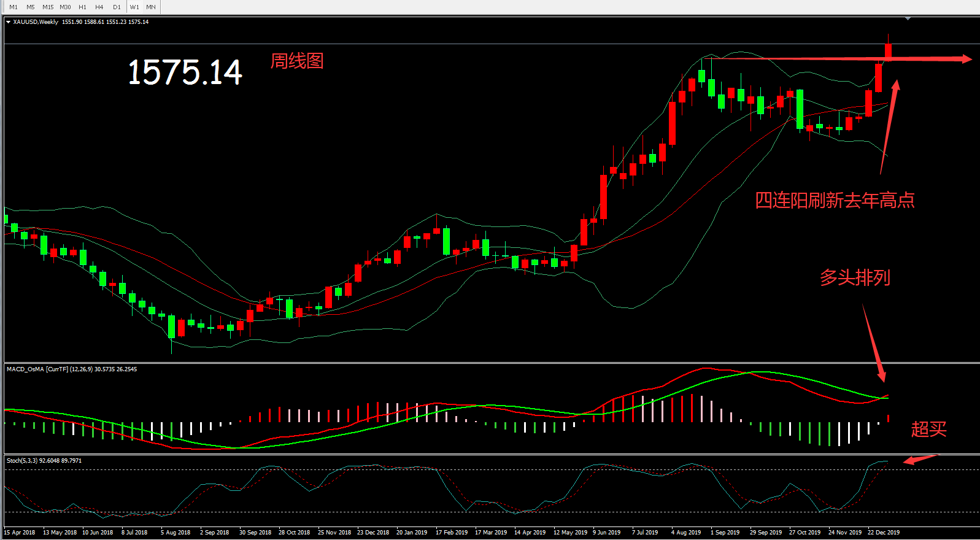Click the 30 Sep 2018 date label

tap(255, 533)
